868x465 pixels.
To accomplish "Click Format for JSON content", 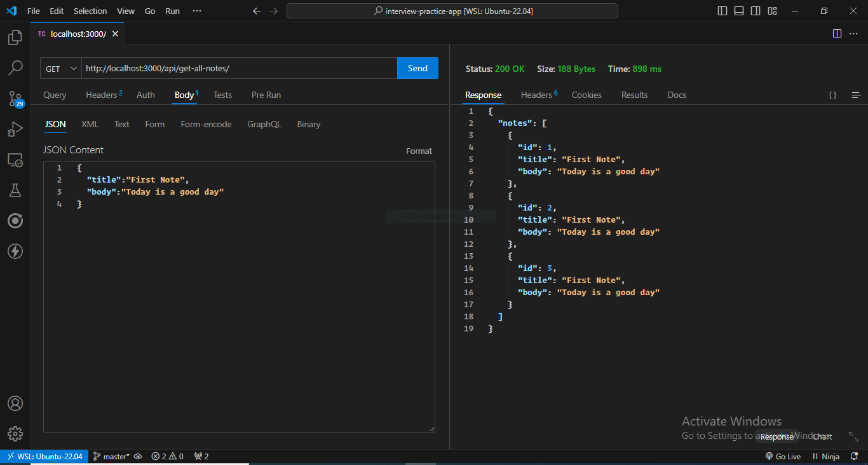I will (419, 151).
